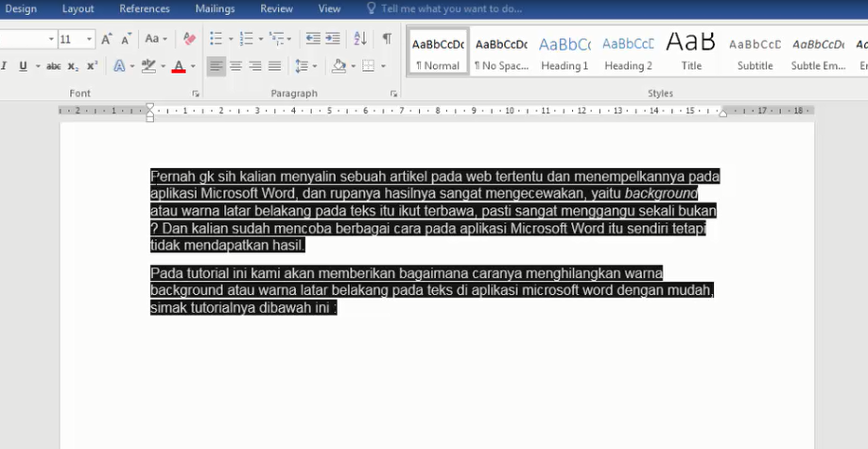
Task: Apply text highlight color
Action: click(148, 66)
